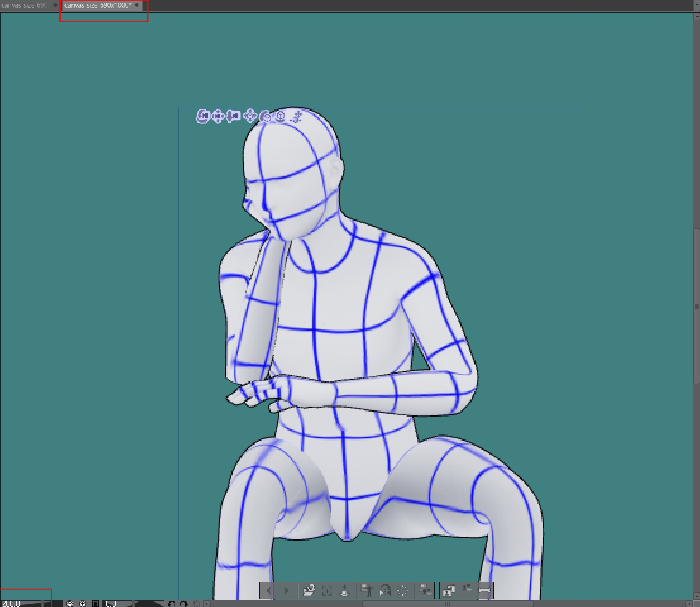Viewport: 700px width, 607px height.
Task: Reset the model to initial pose
Action: 403,591
